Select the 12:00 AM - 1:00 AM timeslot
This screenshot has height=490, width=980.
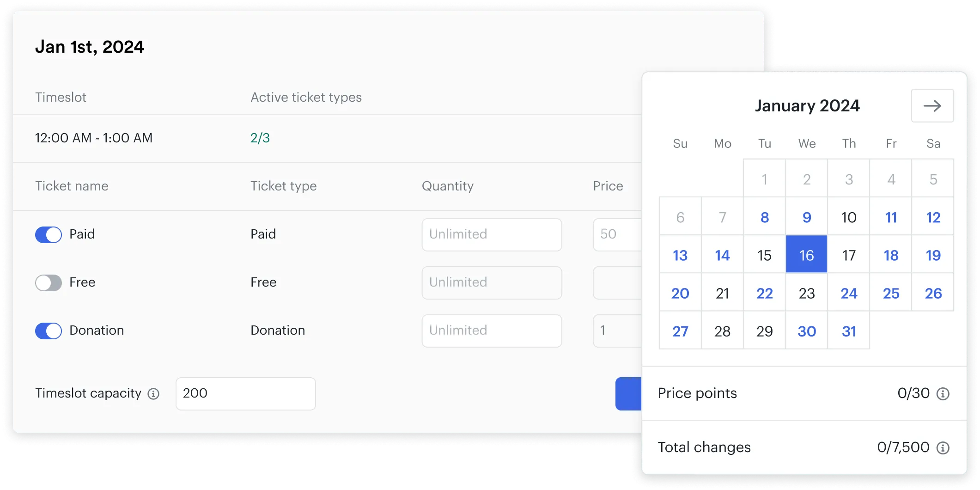click(x=94, y=137)
